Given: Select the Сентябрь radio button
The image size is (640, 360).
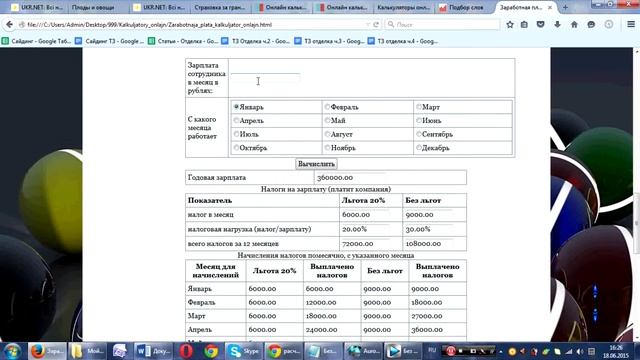Looking at the screenshot, I should [419, 134].
